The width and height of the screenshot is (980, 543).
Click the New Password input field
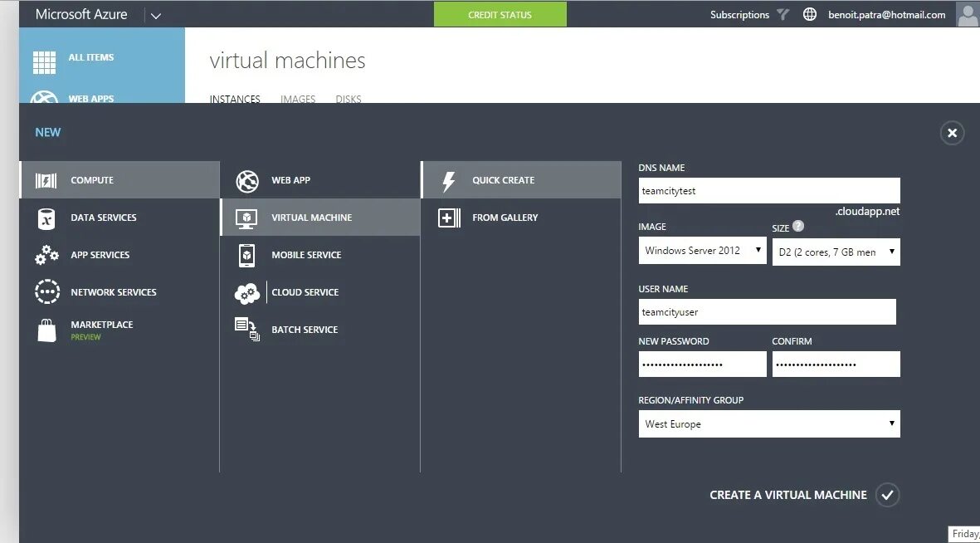click(x=703, y=364)
